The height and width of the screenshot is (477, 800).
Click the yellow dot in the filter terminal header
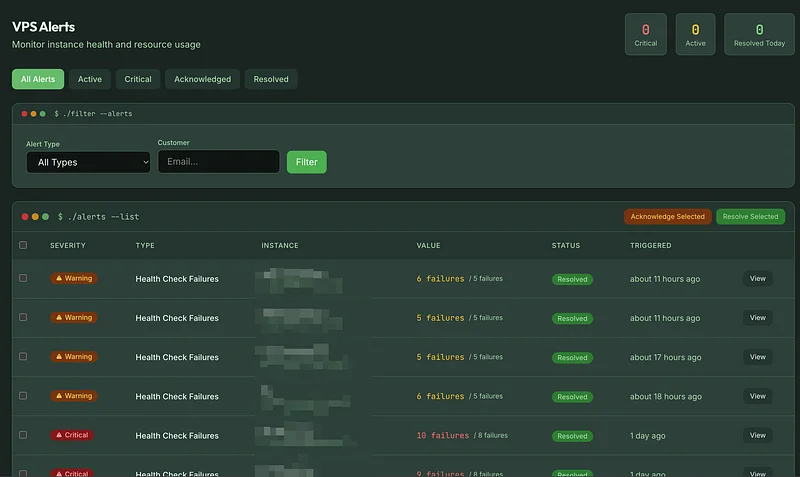(x=33, y=114)
